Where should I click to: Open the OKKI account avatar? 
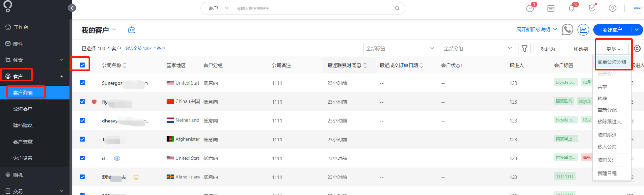(x=637, y=8)
